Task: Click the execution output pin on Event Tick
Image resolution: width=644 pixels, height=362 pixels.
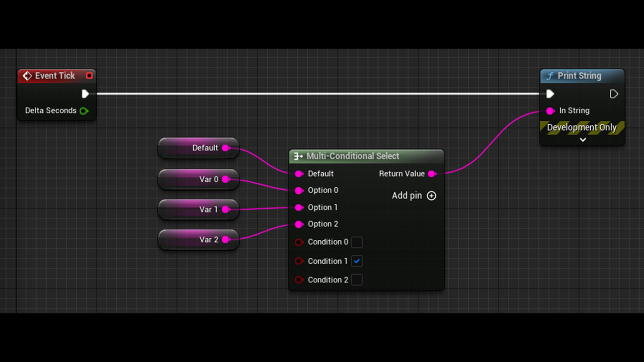Action: [86, 94]
